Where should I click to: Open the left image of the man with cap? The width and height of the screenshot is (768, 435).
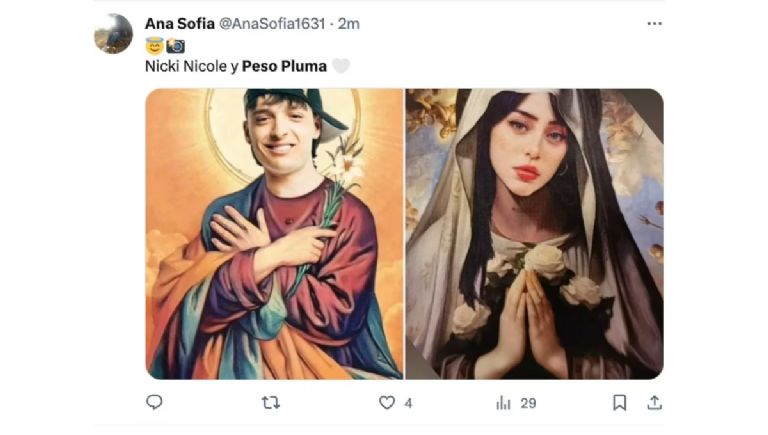274,234
